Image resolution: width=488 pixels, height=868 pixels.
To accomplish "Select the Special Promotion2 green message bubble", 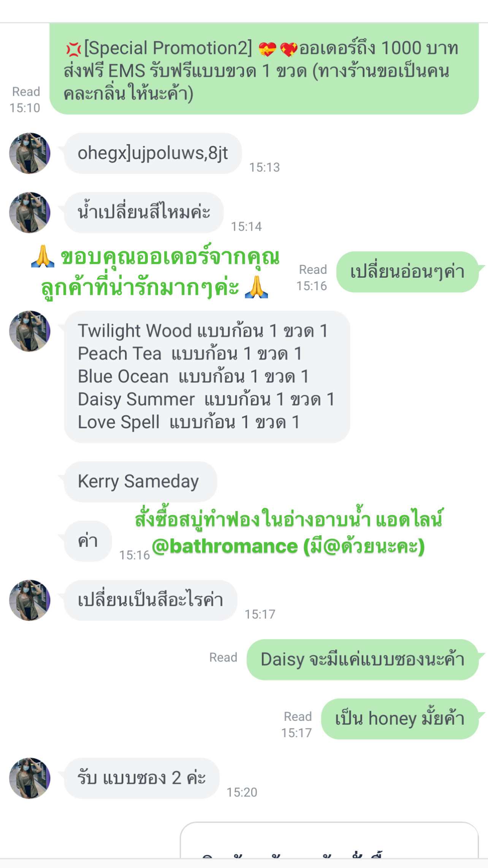I will pos(264,69).
